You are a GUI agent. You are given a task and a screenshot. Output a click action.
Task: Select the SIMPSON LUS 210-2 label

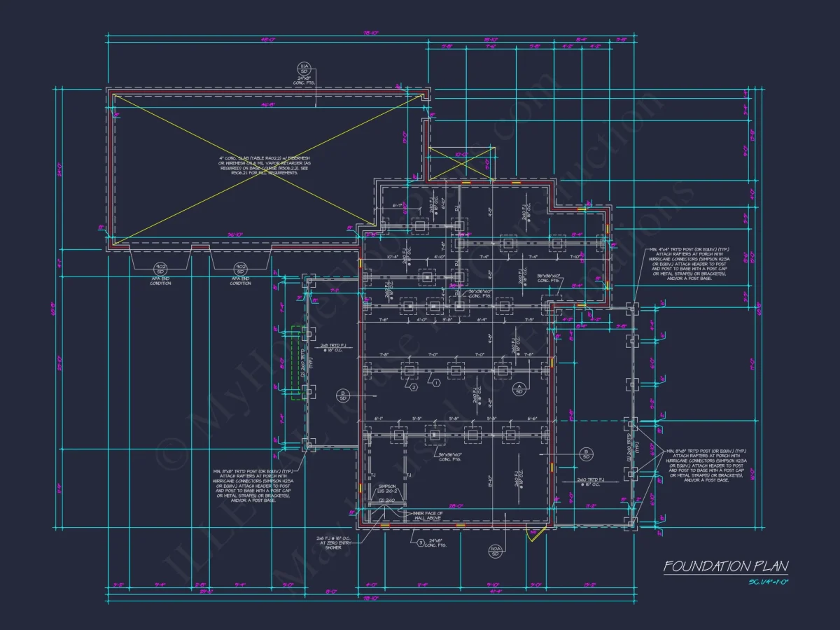[387, 487]
